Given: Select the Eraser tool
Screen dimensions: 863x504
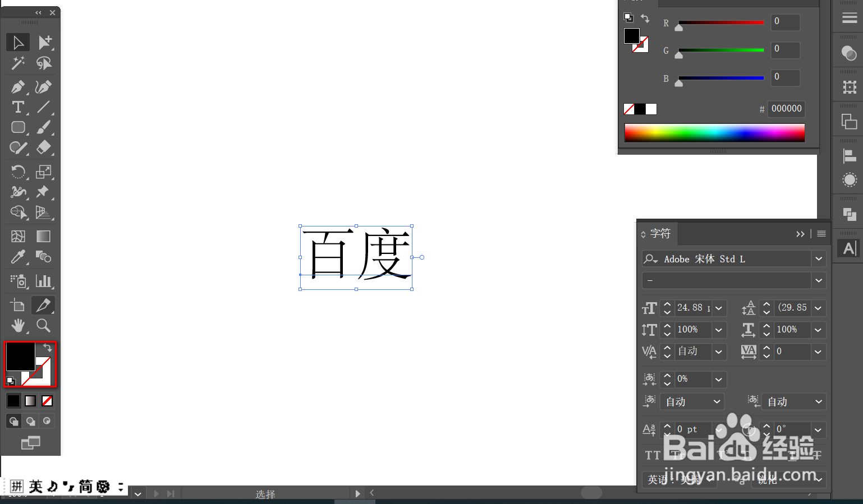Looking at the screenshot, I should 44,147.
